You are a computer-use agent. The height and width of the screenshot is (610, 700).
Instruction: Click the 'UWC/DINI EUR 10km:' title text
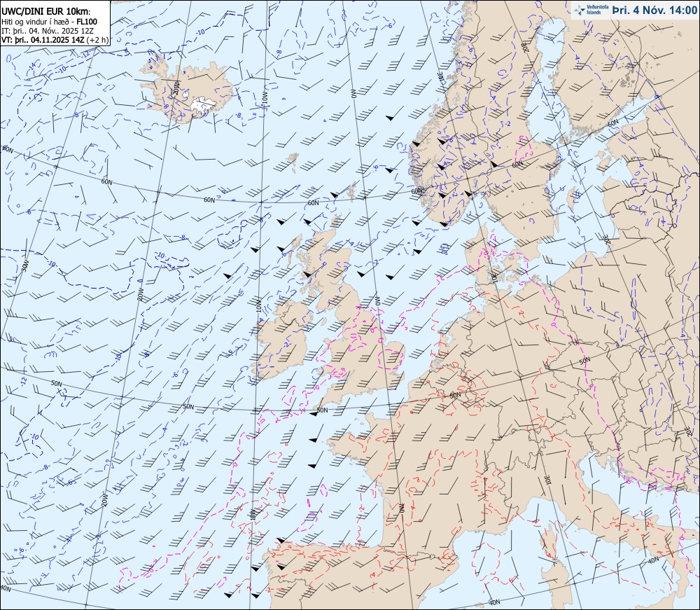(46, 12)
